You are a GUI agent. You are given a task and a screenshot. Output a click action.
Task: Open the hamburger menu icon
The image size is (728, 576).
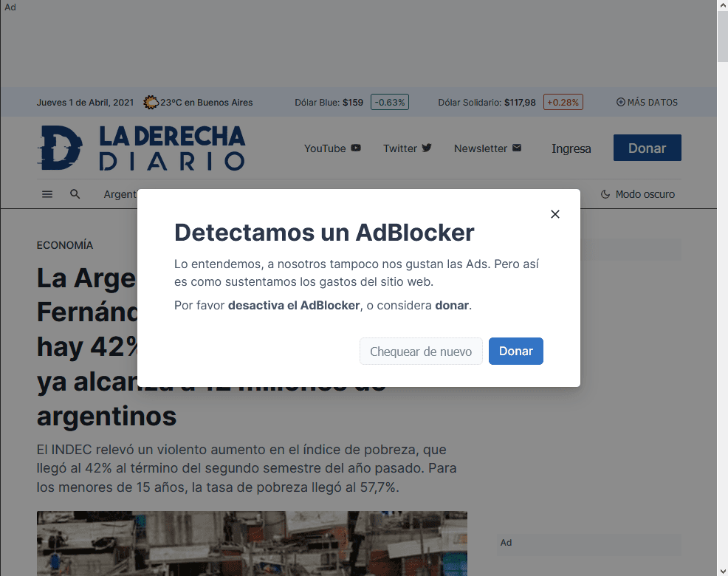(47, 194)
